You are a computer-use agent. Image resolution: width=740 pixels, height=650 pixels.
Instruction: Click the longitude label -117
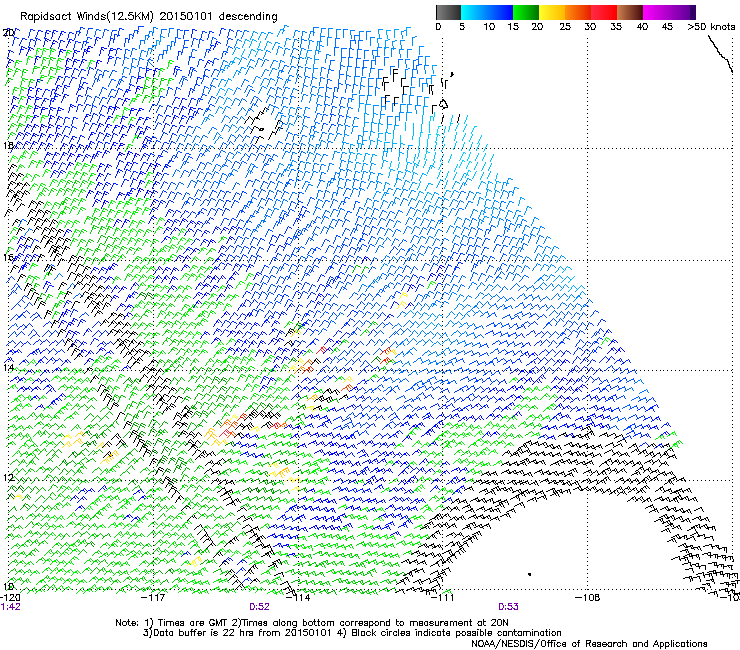click(154, 598)
